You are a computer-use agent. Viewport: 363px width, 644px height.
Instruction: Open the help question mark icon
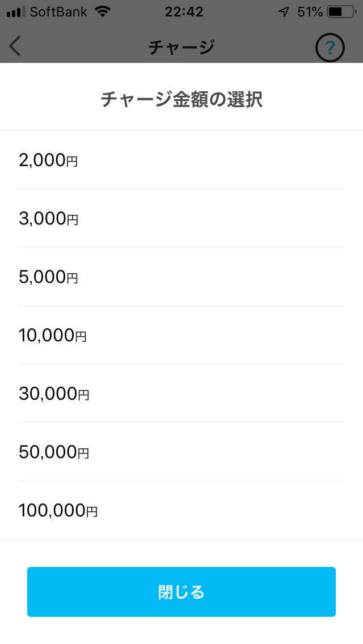tap(330, 46)
